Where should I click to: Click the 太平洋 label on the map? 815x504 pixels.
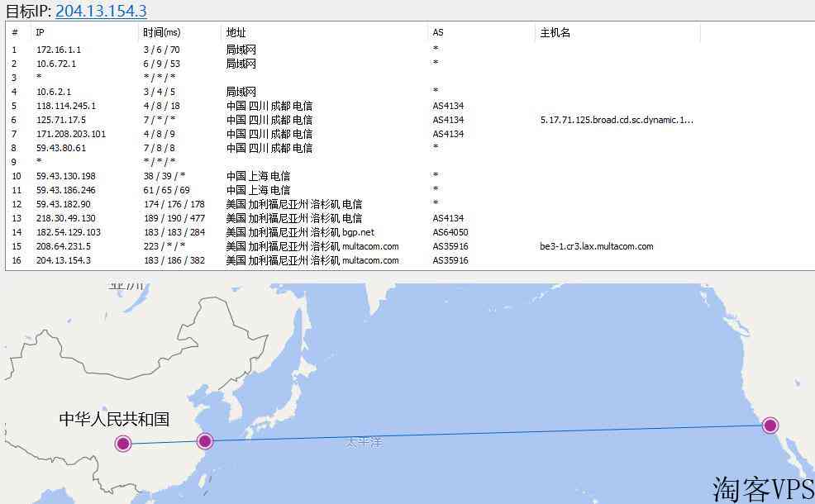(x=364, y=443)
